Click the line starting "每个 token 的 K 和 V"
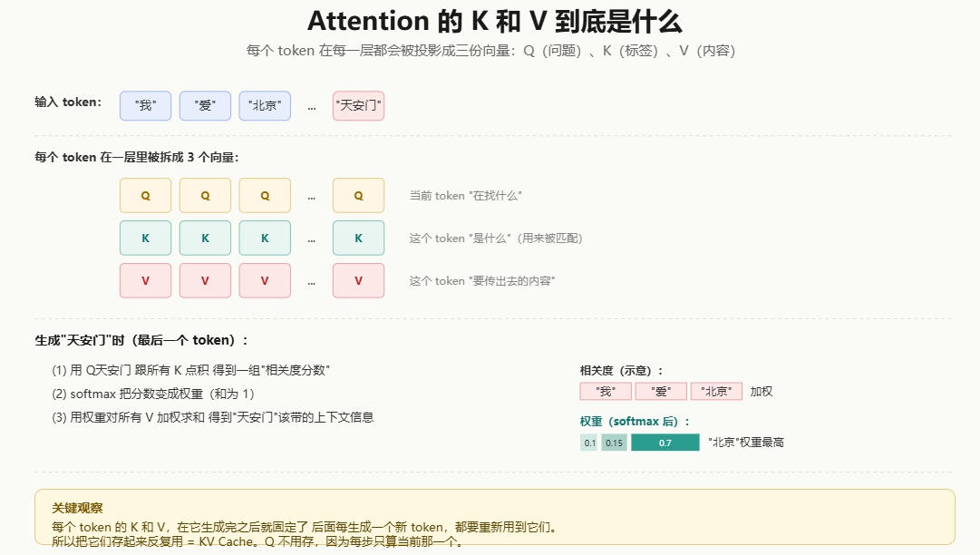Image resolution: width=980 pixels, height=555 pixels. [x=306, y=527]
